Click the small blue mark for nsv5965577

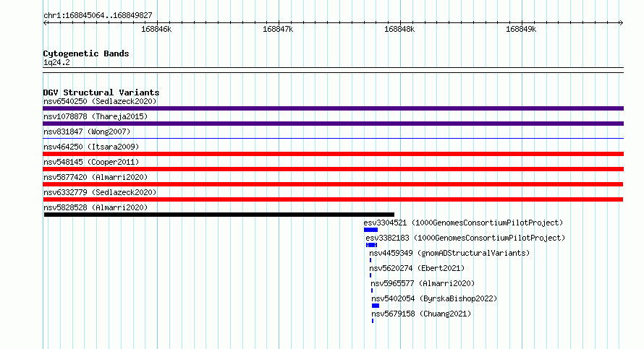point(372,290)
